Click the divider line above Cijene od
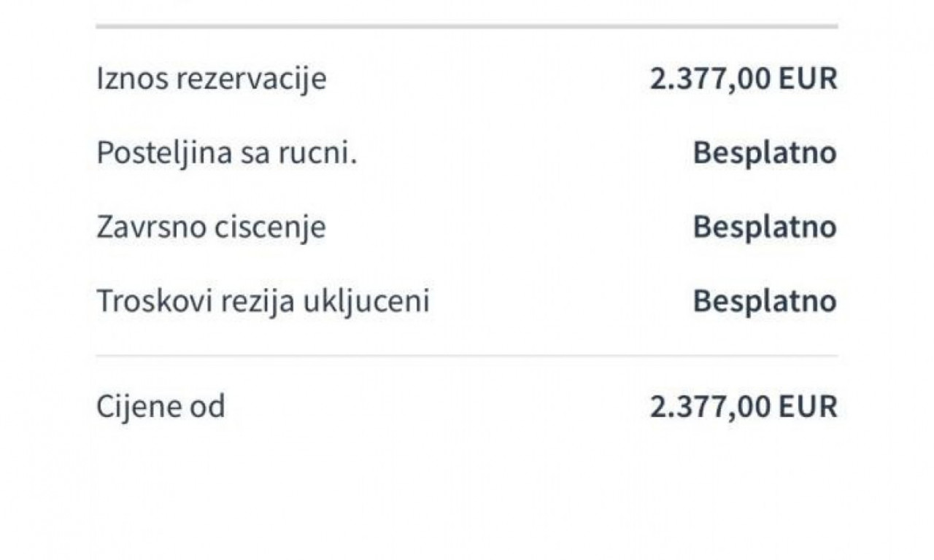934x560 pixels. click(466, 356)
